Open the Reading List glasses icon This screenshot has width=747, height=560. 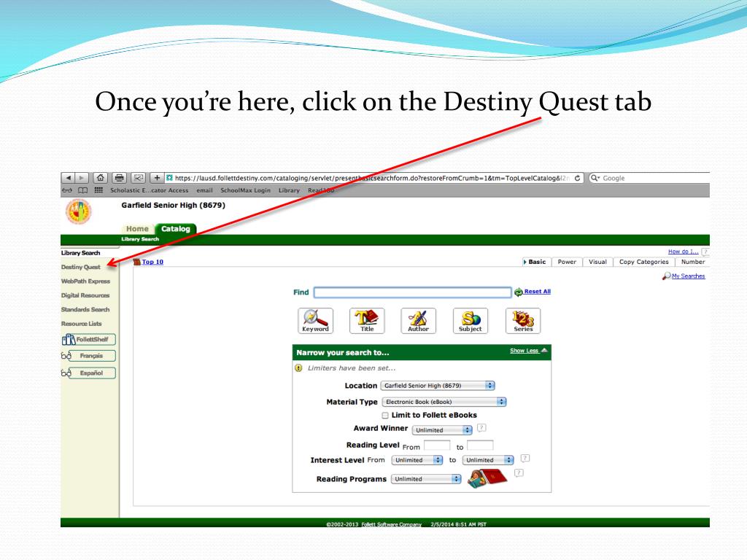pyautogui.click(x=67, y=190)
